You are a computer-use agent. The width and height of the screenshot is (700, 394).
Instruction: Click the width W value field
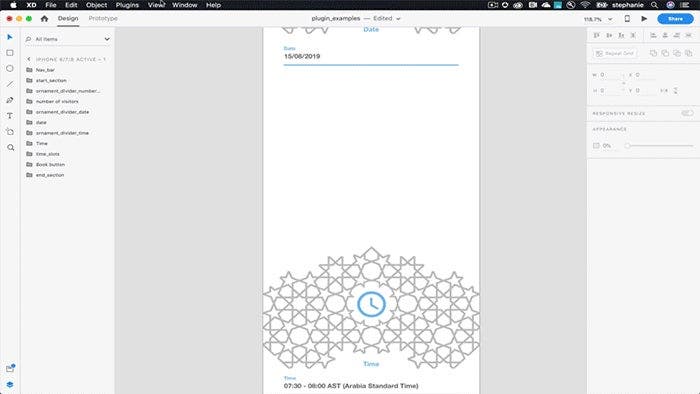609,75
